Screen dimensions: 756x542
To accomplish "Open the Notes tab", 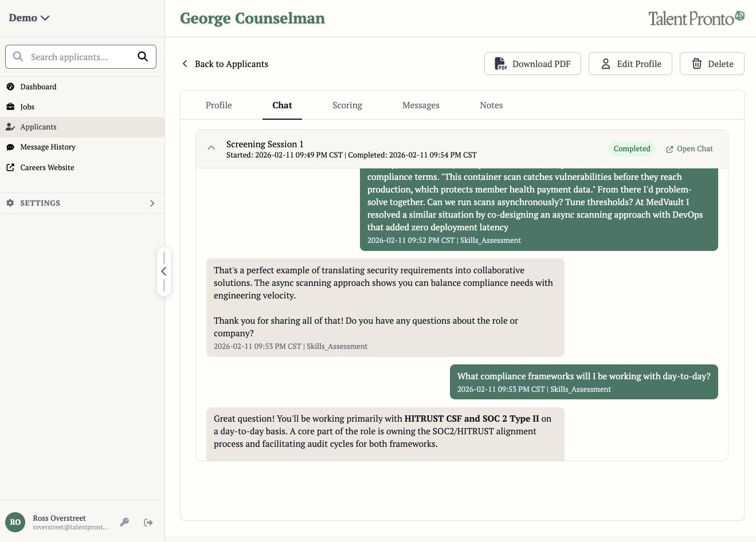I will (491, 105).
